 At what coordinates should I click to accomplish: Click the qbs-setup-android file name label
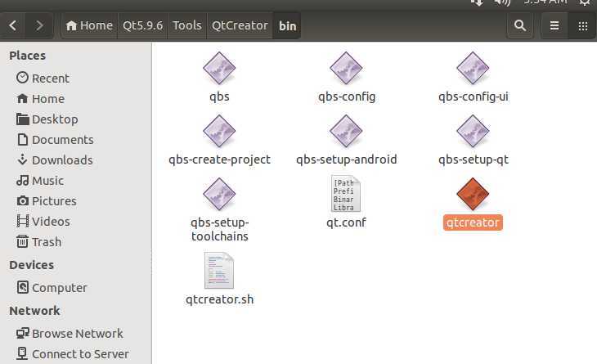click(347, 160)
